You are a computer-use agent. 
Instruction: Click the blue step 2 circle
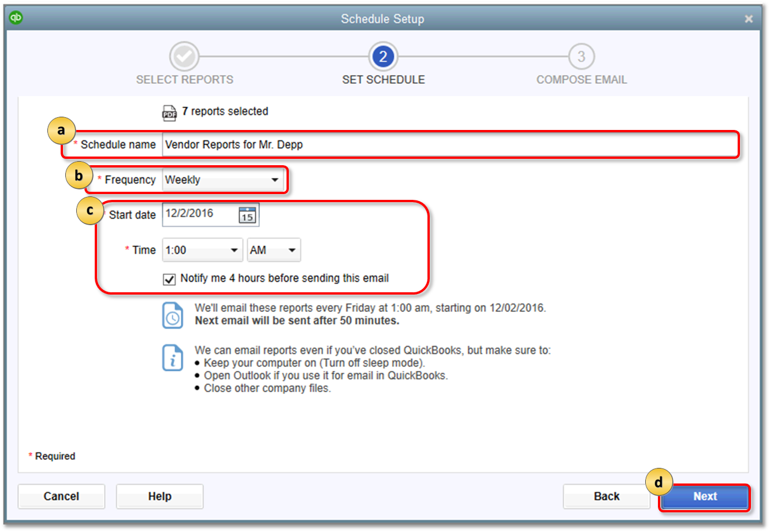[x=383, y=56]
